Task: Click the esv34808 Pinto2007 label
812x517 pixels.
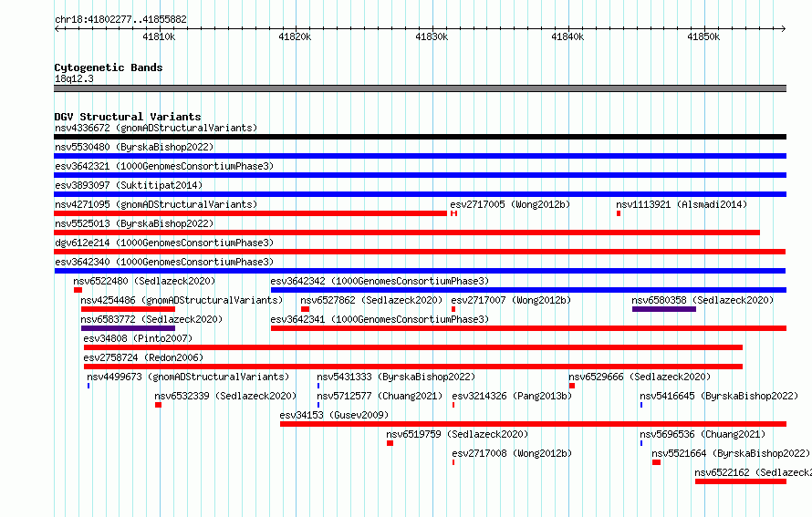Action: pos(138,338)
